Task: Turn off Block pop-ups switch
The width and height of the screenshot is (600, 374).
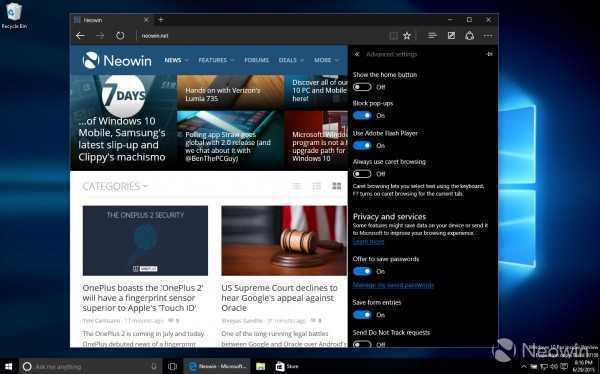Action: [362, 115]
